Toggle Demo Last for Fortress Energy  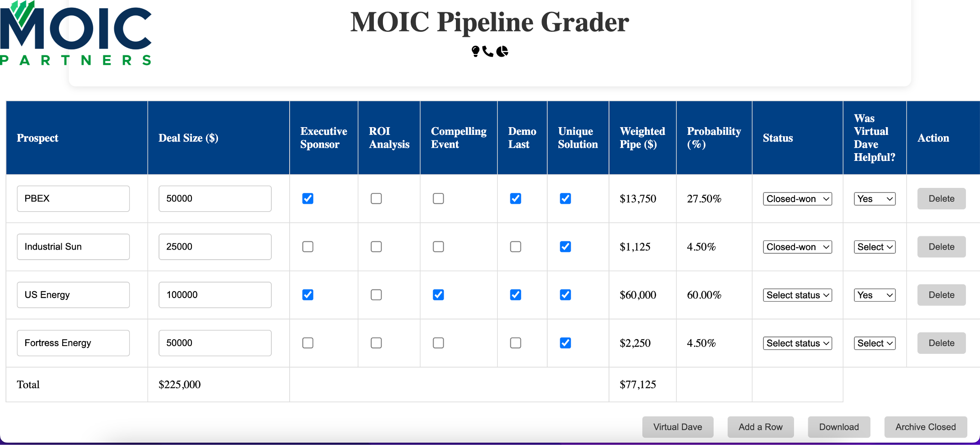coord(515,343)
